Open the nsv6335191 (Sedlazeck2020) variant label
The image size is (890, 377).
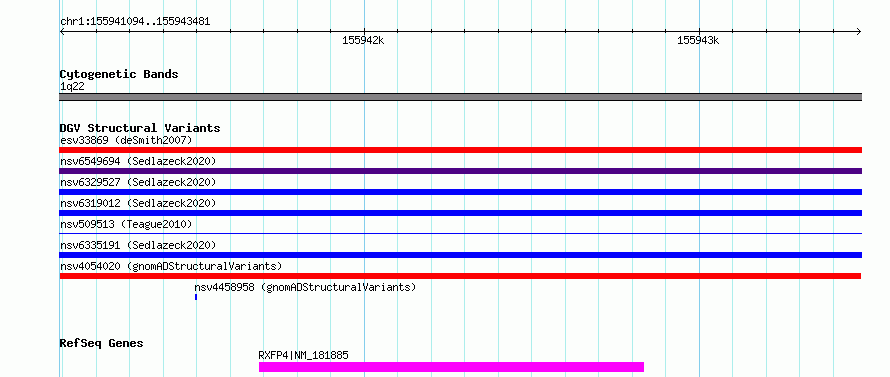[138, 245]
